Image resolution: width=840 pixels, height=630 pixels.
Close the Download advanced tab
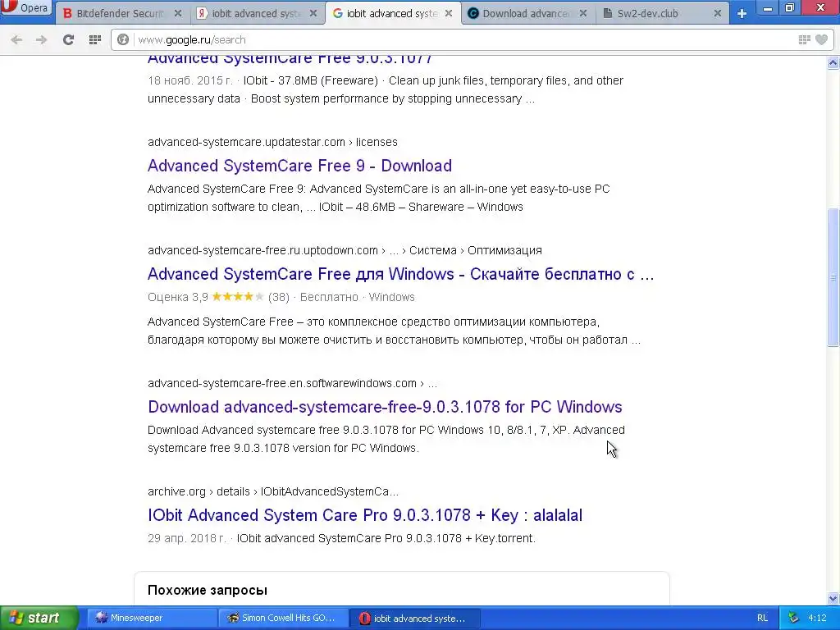[583, 13]
